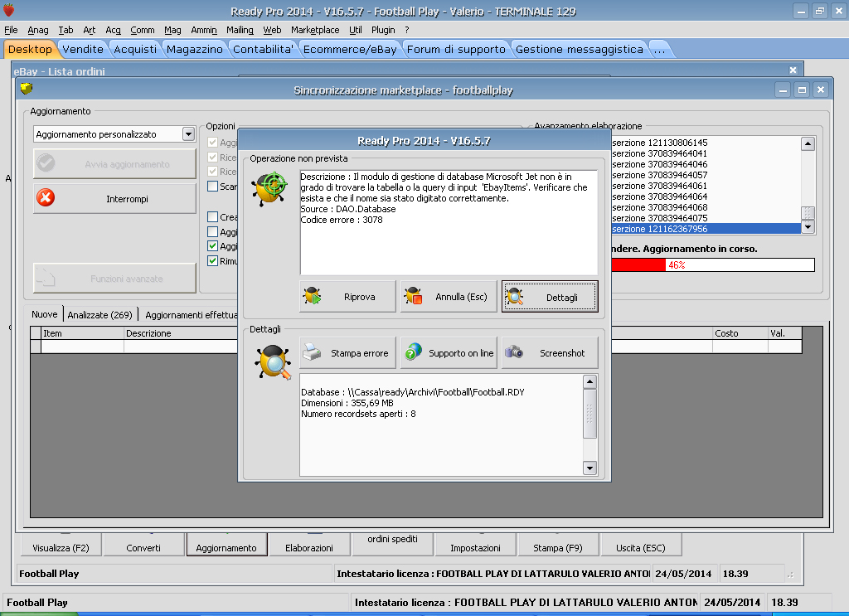
Task: Click the 24/05/2014 date in bottom status bar
Action: (x=732, y=602)
